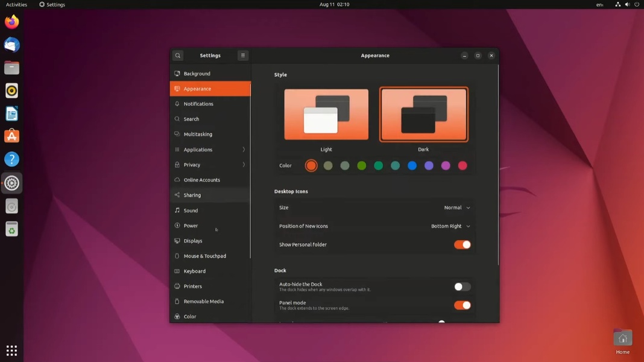Expand the Applications settings category
This screenshot has height=362, width=644.
pyautogui.click(x=210, y=150)
